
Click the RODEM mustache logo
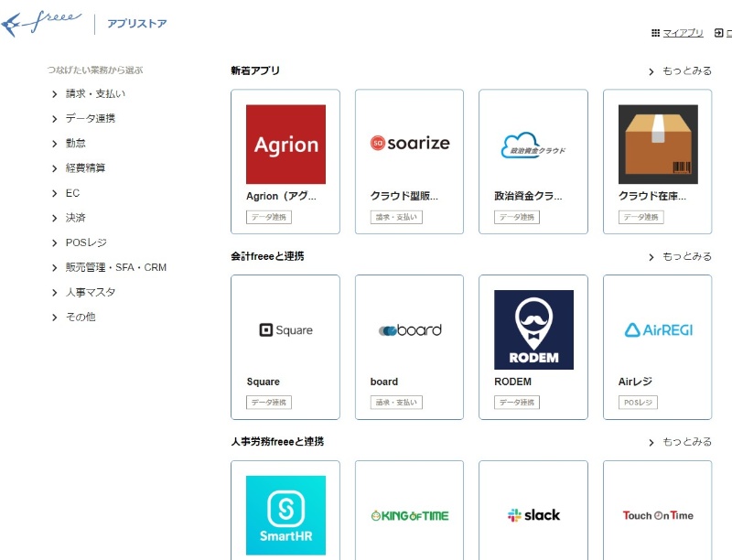[533, 330]
